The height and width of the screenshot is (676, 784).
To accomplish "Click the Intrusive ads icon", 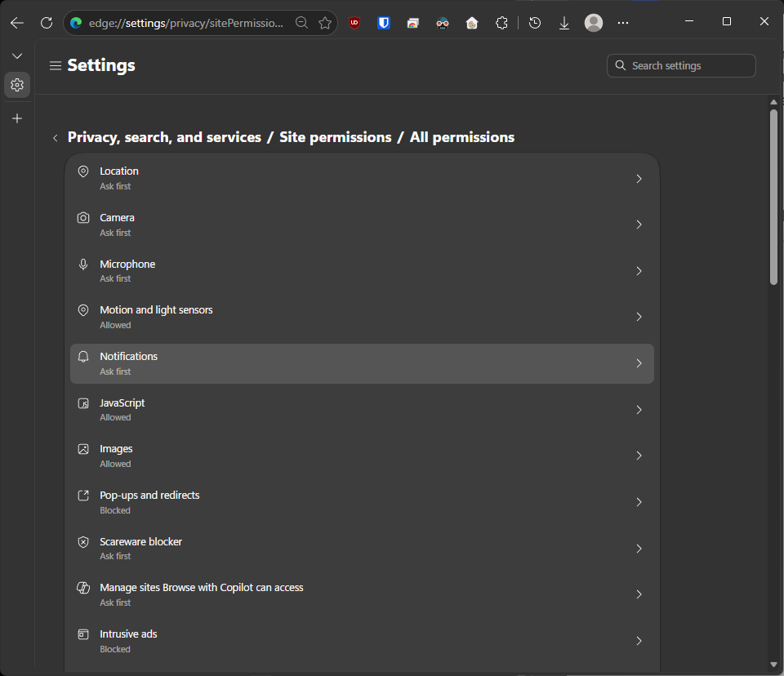I will click(83, 634).
